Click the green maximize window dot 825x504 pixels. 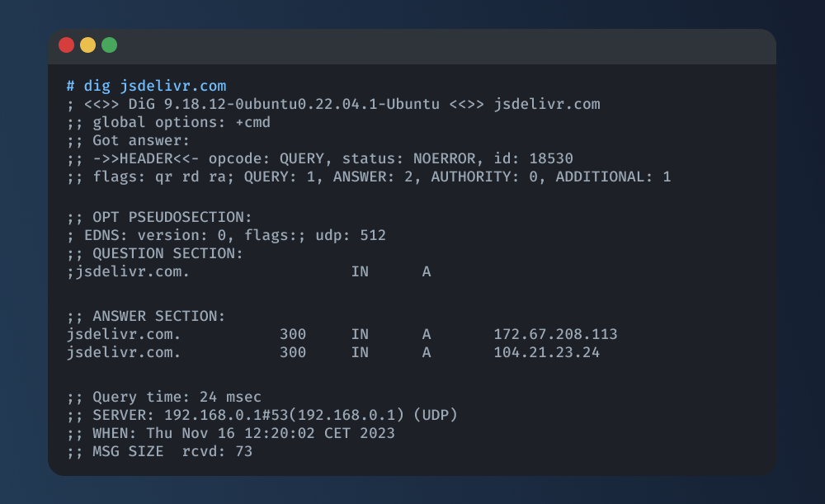(110, 45)
